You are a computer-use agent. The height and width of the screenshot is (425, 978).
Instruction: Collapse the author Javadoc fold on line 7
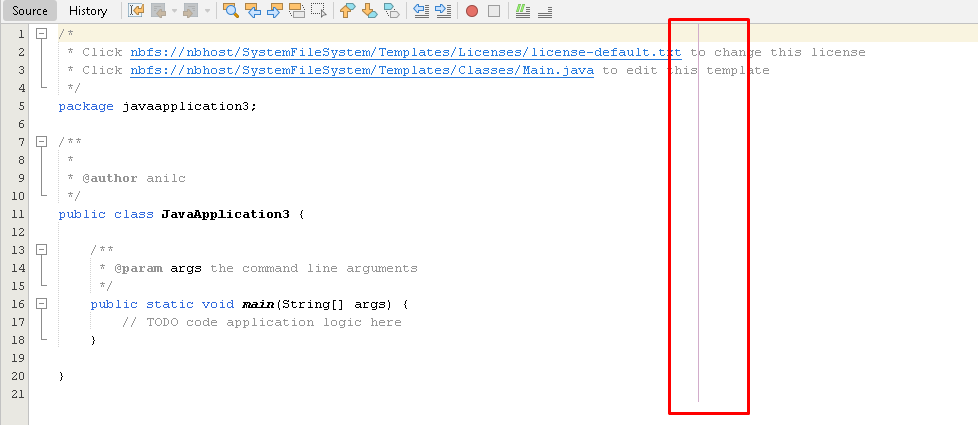coord(42,142)
